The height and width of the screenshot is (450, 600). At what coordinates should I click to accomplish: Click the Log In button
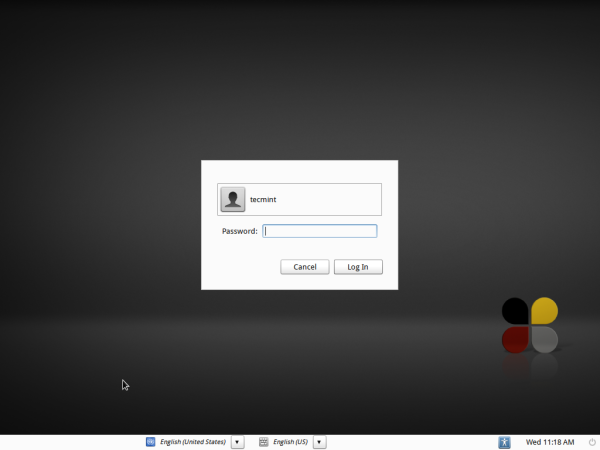[358, 267]
